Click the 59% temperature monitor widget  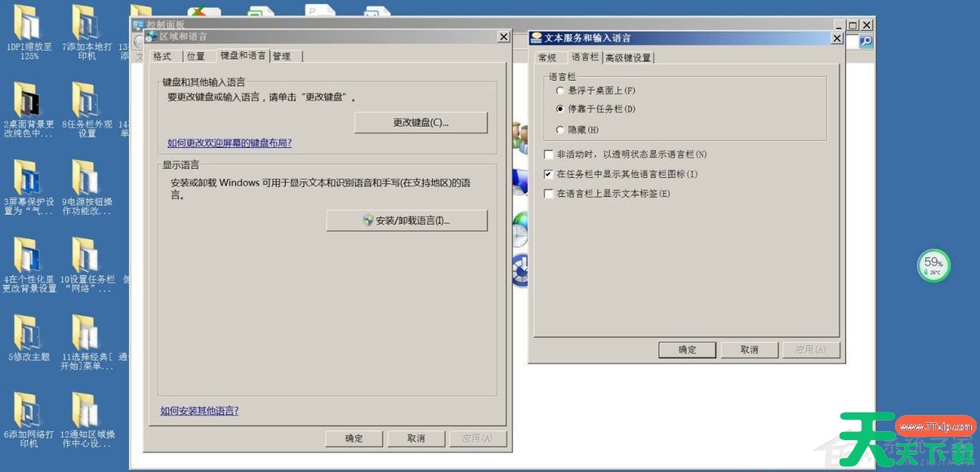[933, 266]
